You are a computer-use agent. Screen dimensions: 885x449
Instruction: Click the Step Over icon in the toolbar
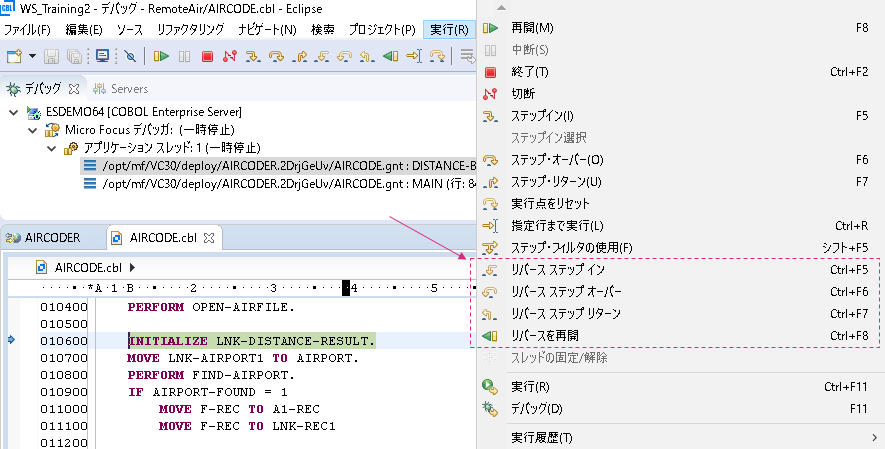point(276,56)
